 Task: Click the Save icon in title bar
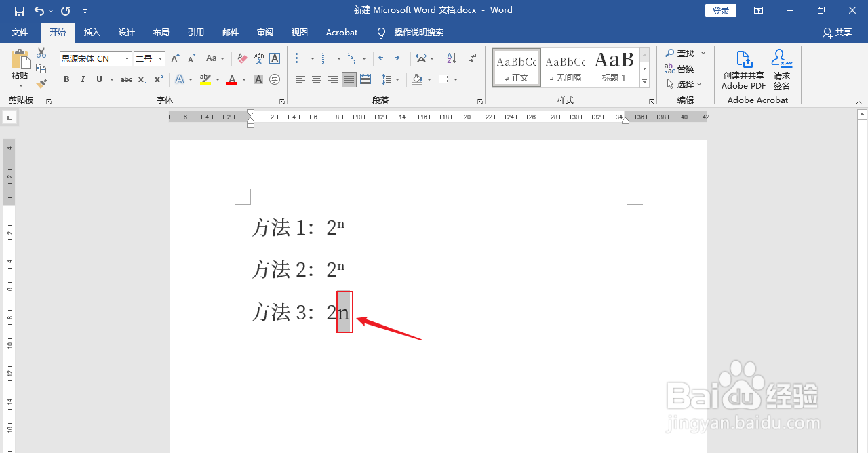point(19,11)
